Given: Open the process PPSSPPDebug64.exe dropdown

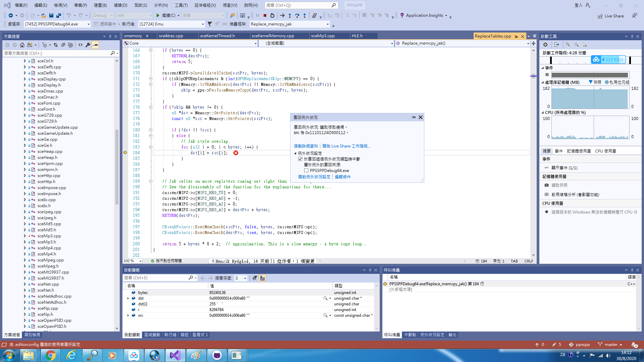Looking at the screenshot, I should tap(89, 24).
